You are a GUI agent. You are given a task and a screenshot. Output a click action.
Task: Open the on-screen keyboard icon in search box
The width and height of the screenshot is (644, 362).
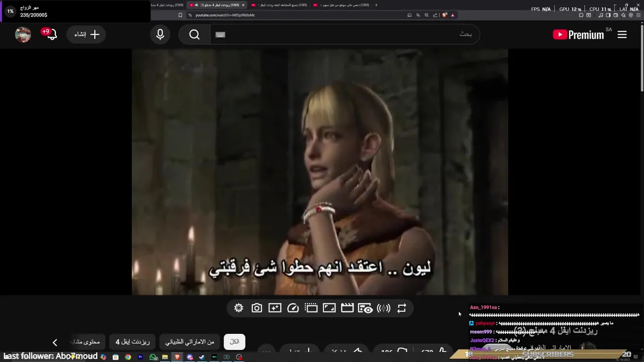(220, 35)
